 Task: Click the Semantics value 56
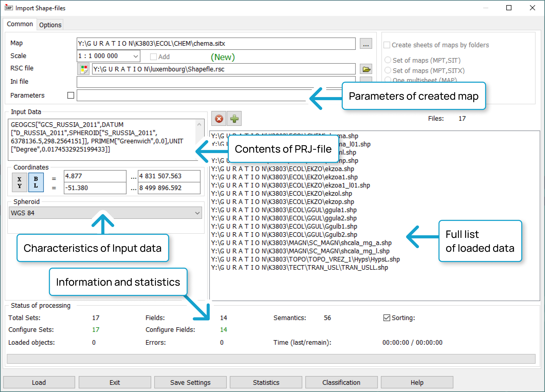coord(327,318)
